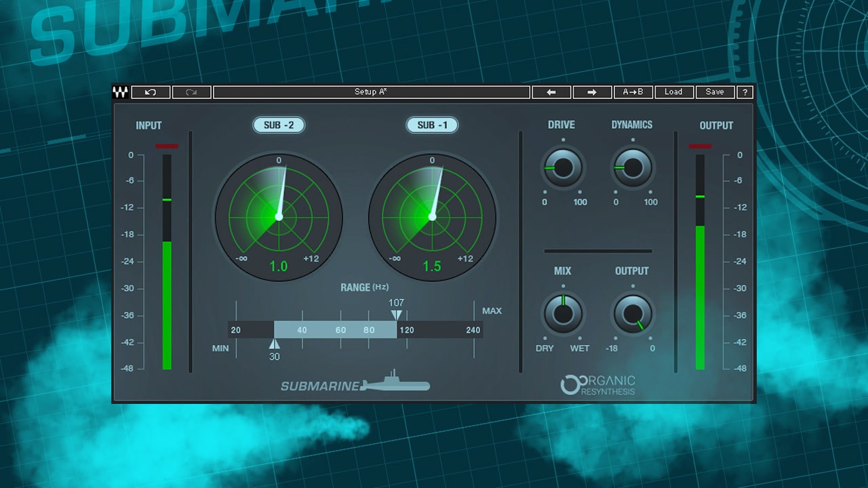Click the Organic Resynthesis logo
The image size is (868, 488).
pyautogui.click(x=598, y=384)
